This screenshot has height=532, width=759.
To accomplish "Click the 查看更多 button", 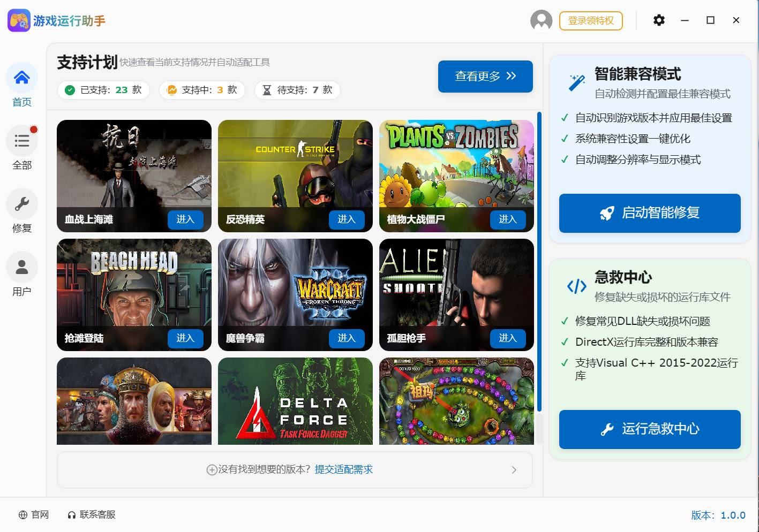I will click(485, 77).
